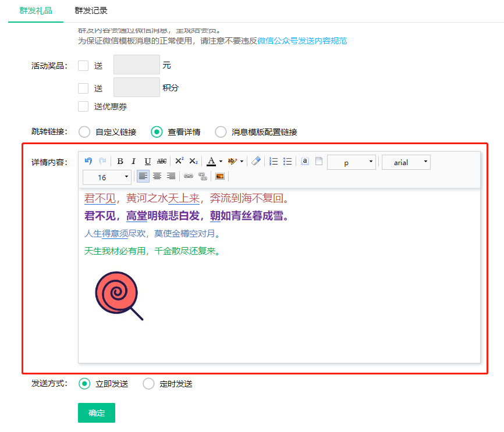Screen dimensions: 504x432
Task: Open the font size dropdown showing 16
Action: [107, 176]
